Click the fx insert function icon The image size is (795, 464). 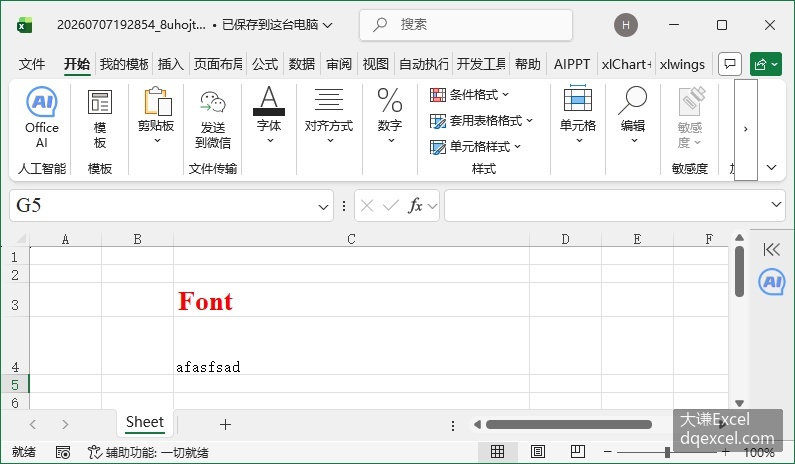coord(415,205)
